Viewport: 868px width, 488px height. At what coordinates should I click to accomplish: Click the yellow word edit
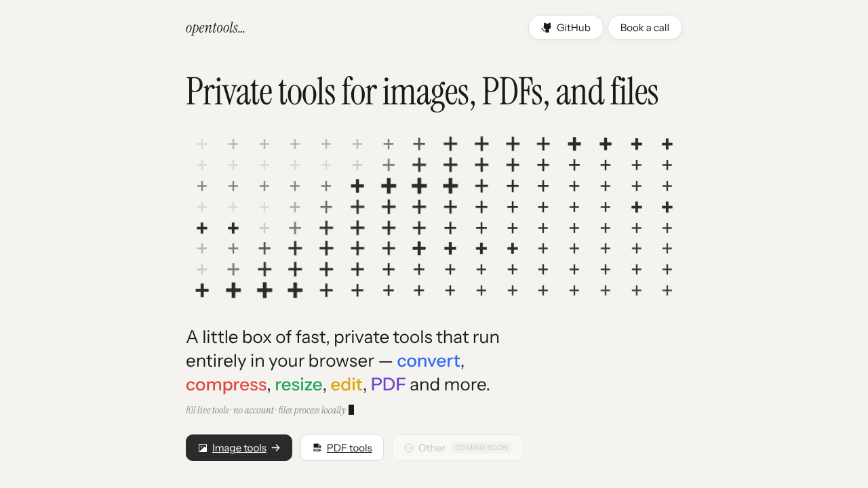(347, 385)
